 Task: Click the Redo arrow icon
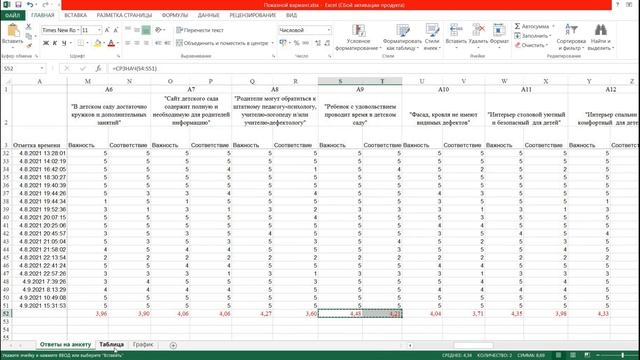(45, 4)
